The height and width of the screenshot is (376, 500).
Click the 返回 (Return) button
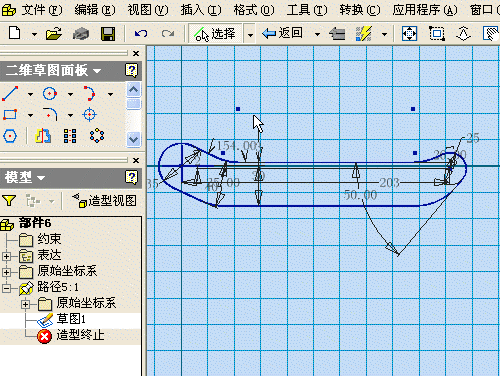point(283,33)
